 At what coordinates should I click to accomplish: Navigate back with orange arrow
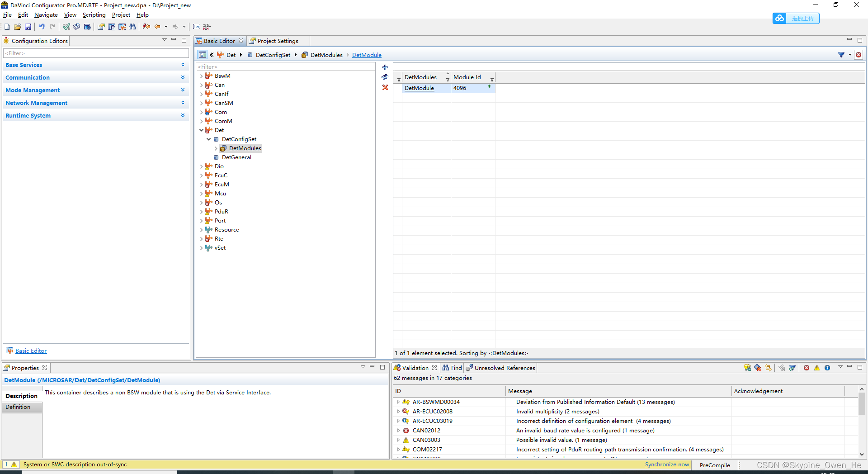(x=157, y=27)
